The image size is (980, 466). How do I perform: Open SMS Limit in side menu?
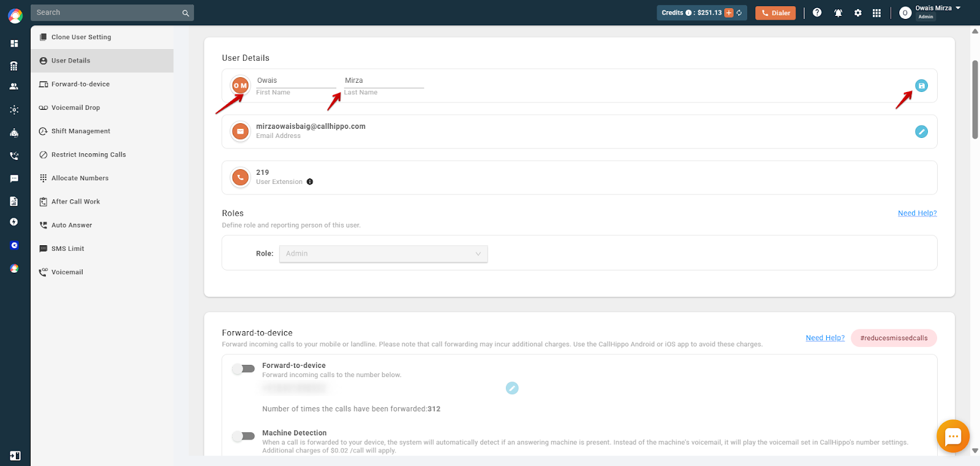pyautogui.click(x=102, y=249)
